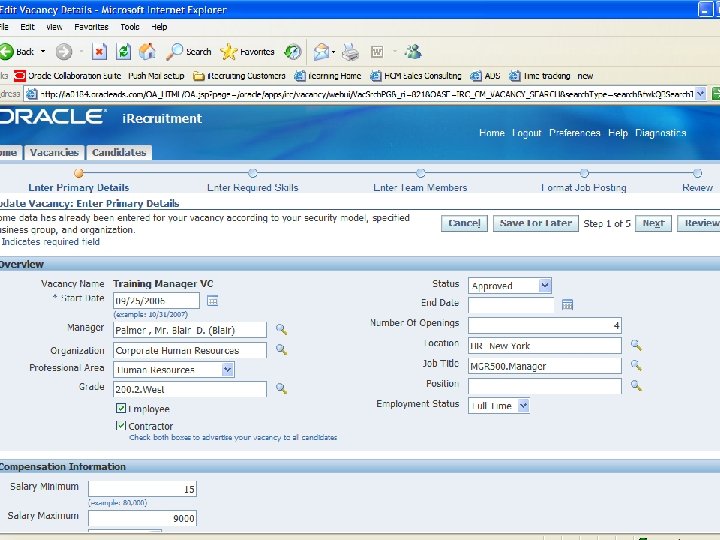Open the End Date calendar picker
Screen dimensions: 720x540
point(568,304)
